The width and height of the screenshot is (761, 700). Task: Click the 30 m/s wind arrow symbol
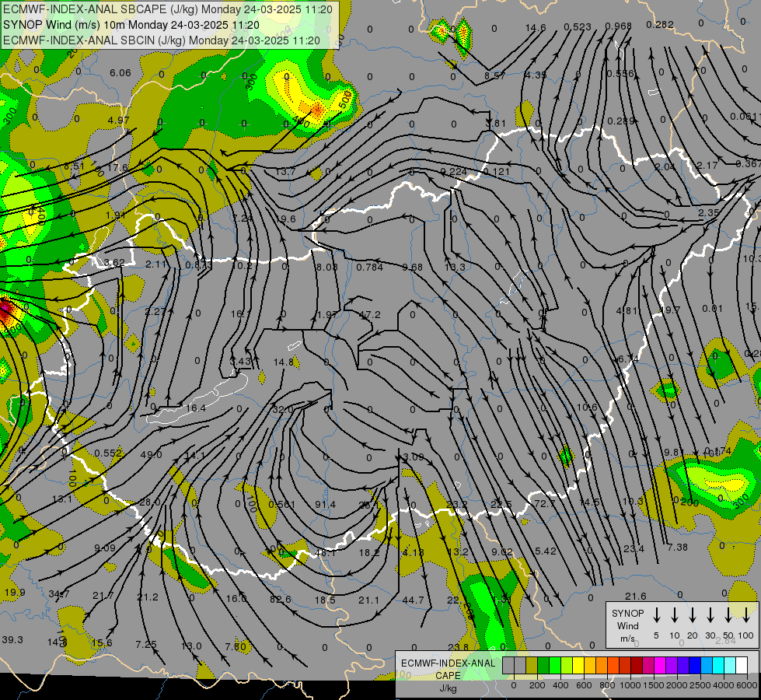[x=710, y=614]
